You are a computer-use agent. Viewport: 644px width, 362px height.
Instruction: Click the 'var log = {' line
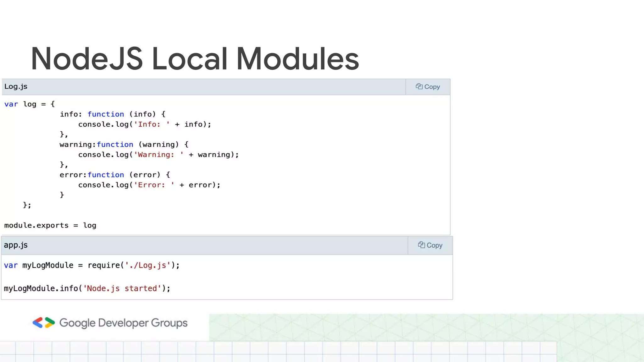[30, 104]
